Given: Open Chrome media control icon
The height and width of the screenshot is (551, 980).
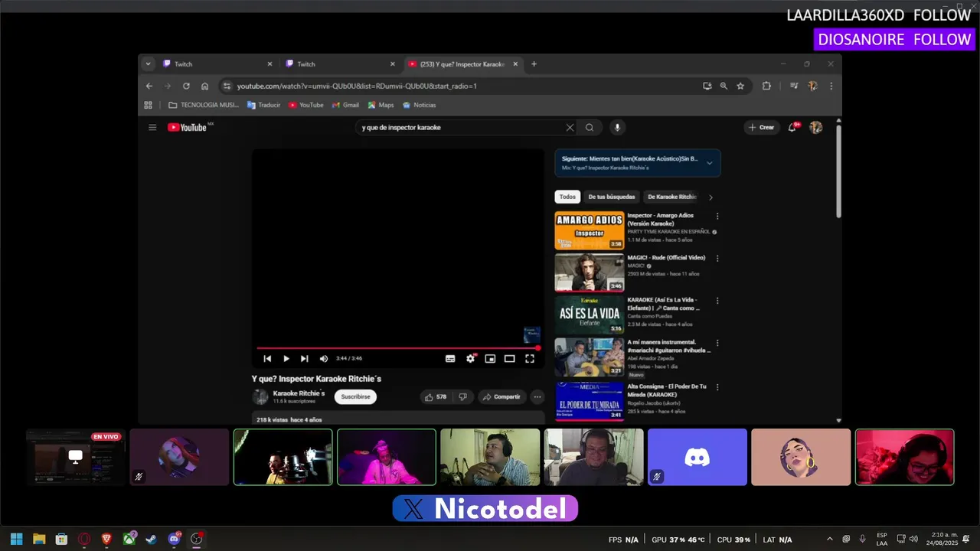Looking at the screenshot, I should [x=794, y=86].
